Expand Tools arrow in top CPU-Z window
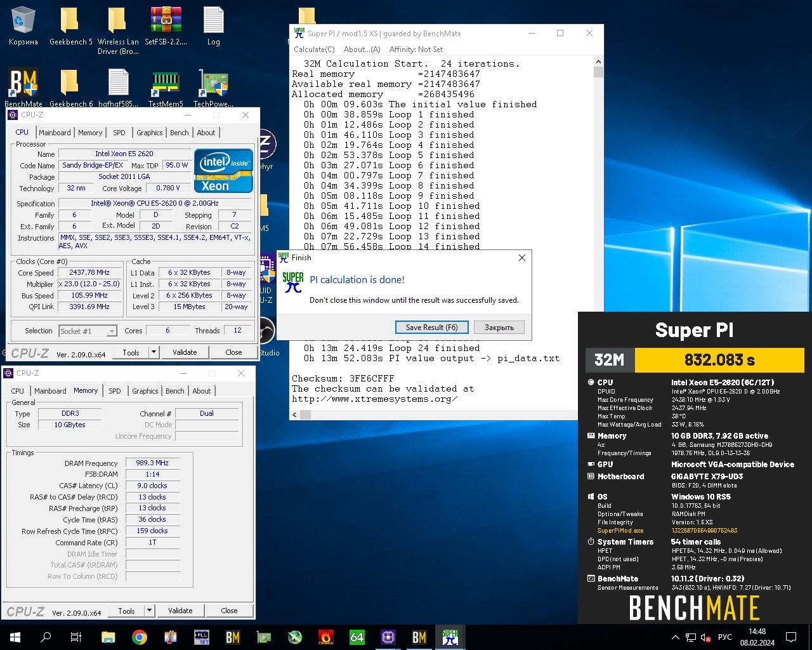Screen dimensions: 812x650 pos(153,352)
